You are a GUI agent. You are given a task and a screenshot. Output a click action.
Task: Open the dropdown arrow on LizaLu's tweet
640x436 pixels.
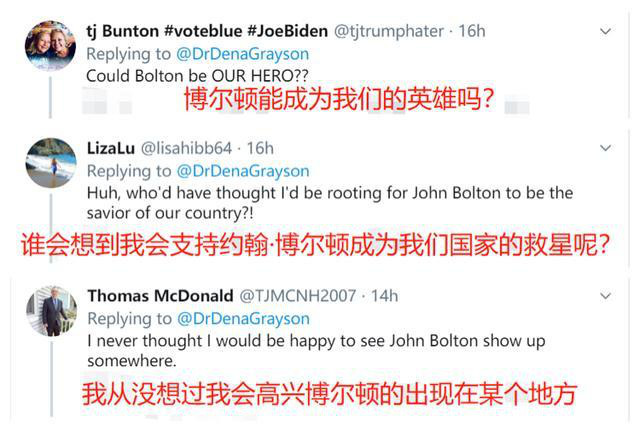tap(605, 148)
